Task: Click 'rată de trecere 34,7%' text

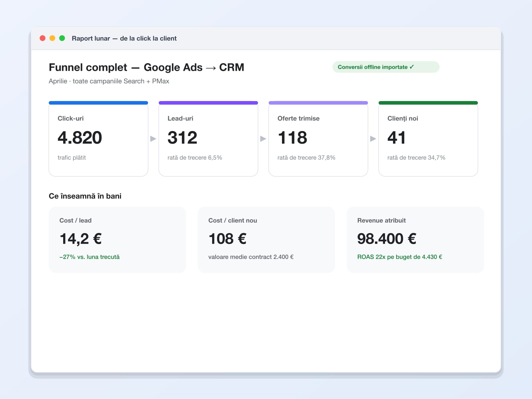Action: coord(416,158)
